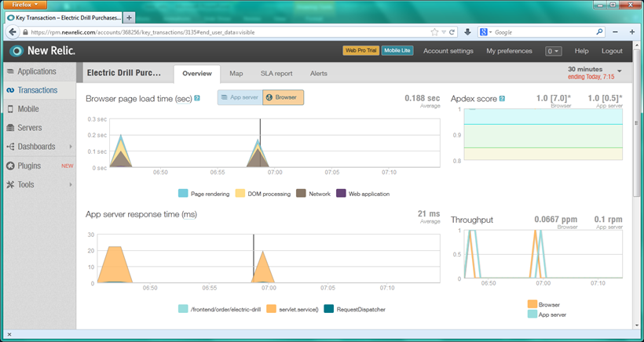Screen dimensions: 644x342
Task: Open Account settings link
Action: coord(448,51)
